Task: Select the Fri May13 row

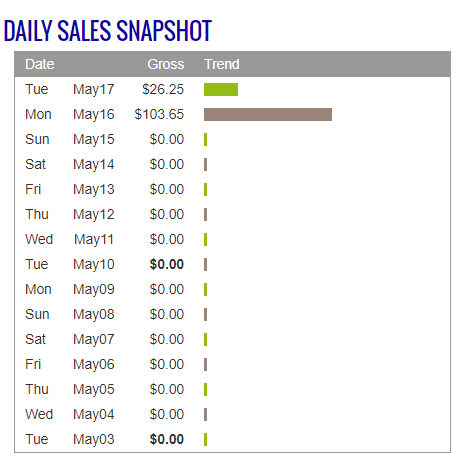Action: [232, 189]
